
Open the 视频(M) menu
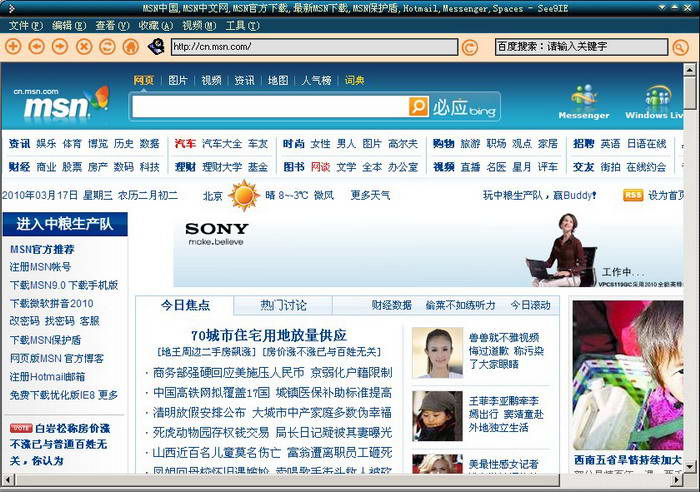point(199,26)
